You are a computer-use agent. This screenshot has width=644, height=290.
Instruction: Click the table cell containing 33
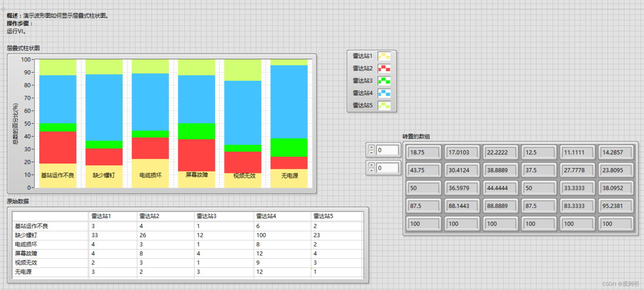[113, 235]
